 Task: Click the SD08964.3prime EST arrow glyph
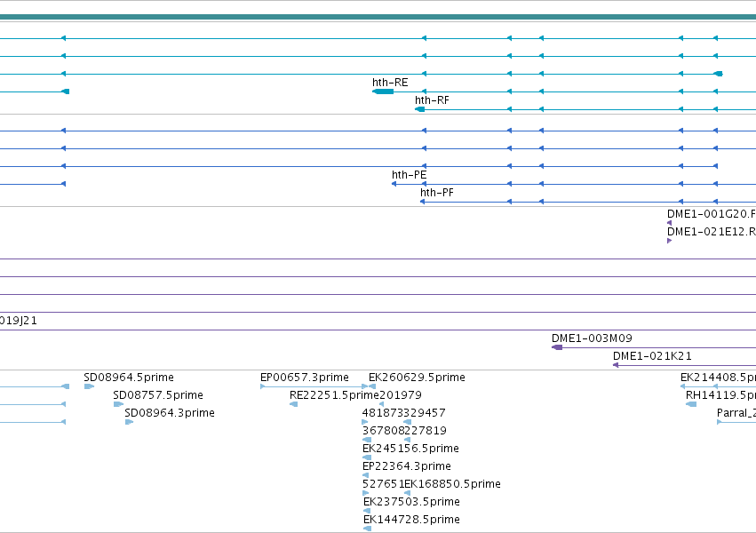click(x=129, y=422)
